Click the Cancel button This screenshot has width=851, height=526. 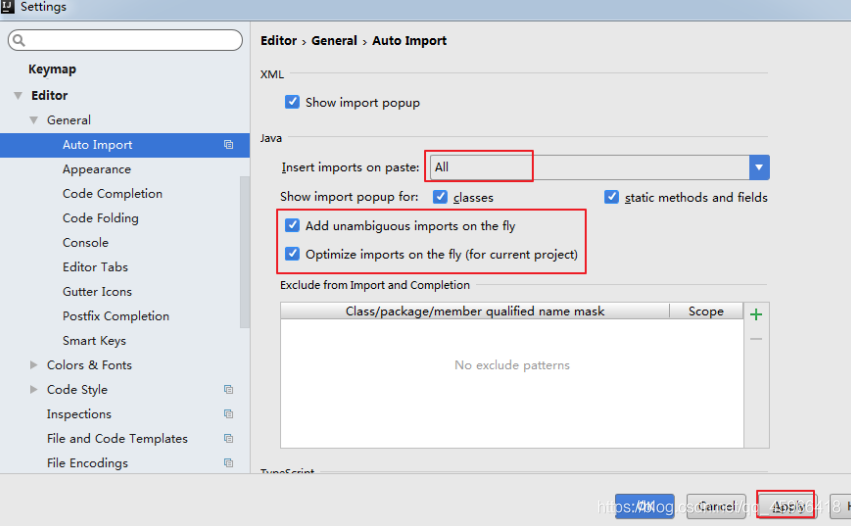(717, 506)
